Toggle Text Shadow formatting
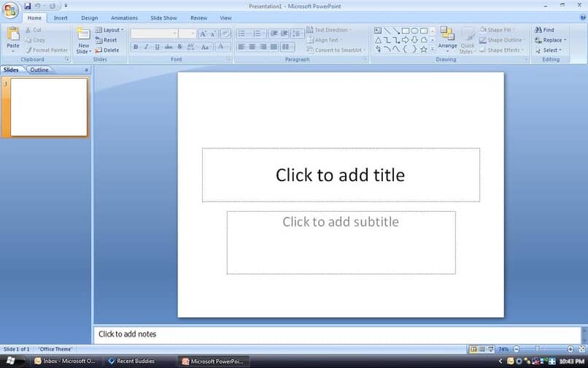 [x=179, y=47]
